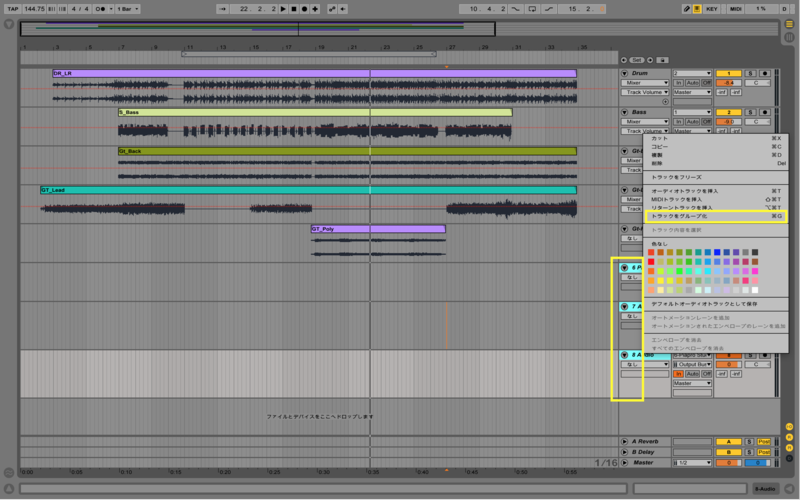Solo the Bass track

(750, 112)
